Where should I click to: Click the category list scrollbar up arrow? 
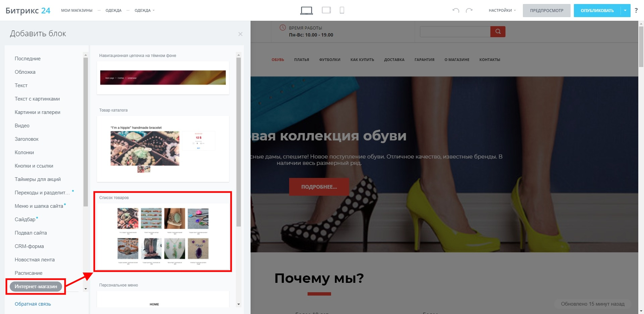(x=86, y=55)
